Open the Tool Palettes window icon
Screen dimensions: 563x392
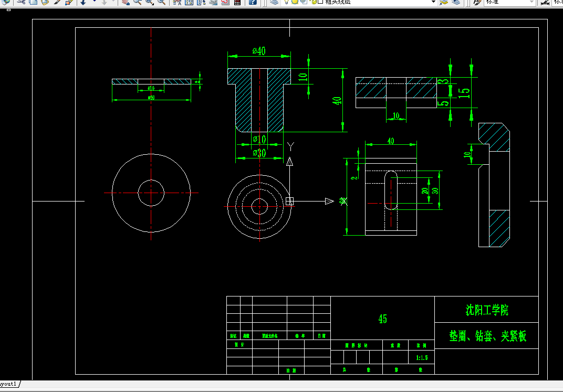201,2
